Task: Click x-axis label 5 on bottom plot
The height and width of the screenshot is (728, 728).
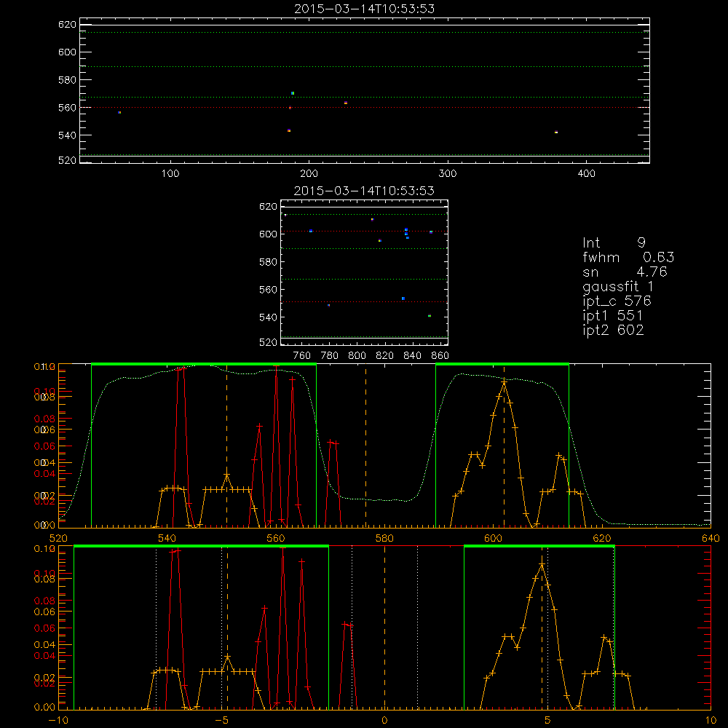Action: click(547, 721)
